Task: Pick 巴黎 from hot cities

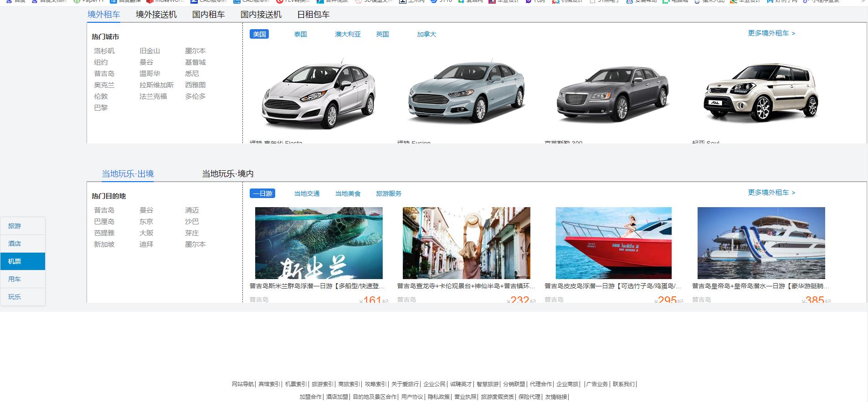Action: 101,108
